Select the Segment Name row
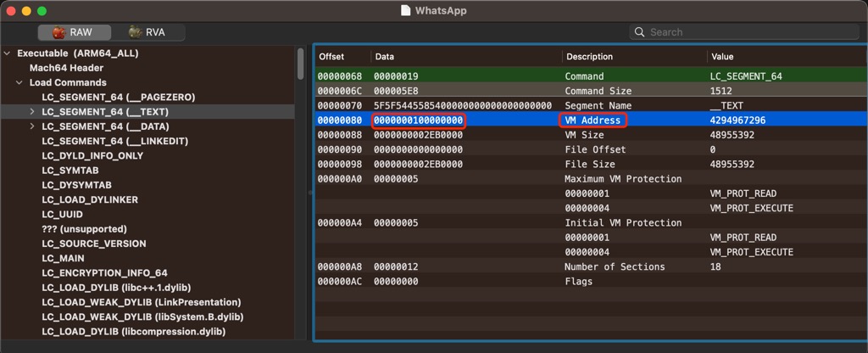Image resolution: width=868 pixels, height=353 pixels. [590, 106]
